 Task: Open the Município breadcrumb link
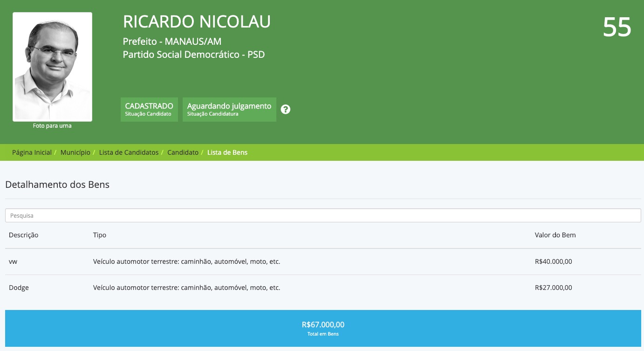coord(75,152)
